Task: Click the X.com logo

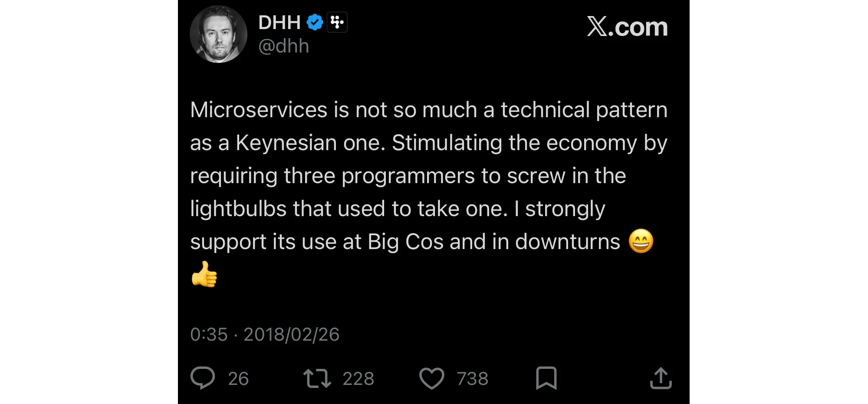Action: point(627,27)
